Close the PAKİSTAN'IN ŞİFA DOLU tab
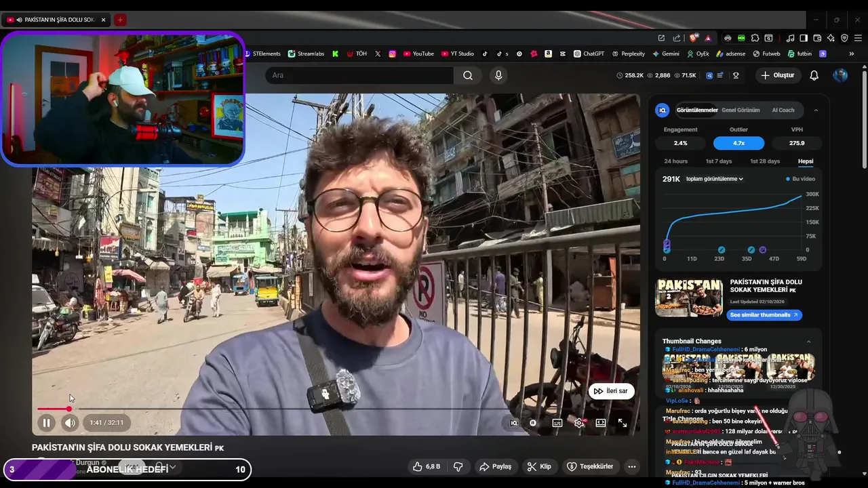The width and height of the screenshot is (868, 488). [x=103, y=20]
